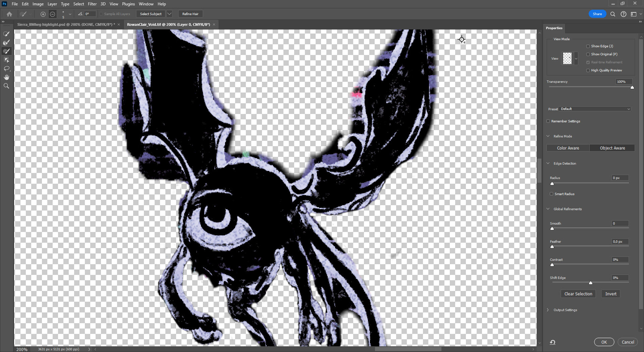The image size is (644, 352).
Task: Click the reset workspace undo icon
Action: pos(553,342)
